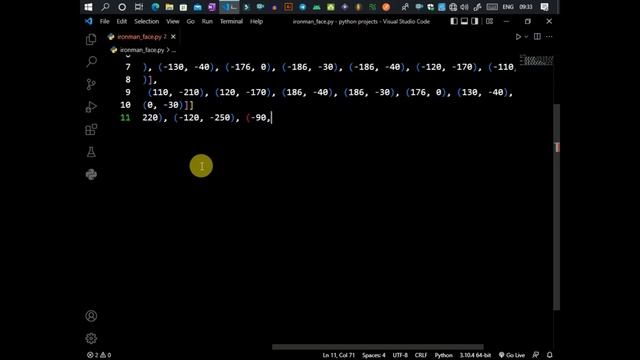Open the editor More Actions menu
The height and width of the screenshot is (360, 640).
[549, 37]
